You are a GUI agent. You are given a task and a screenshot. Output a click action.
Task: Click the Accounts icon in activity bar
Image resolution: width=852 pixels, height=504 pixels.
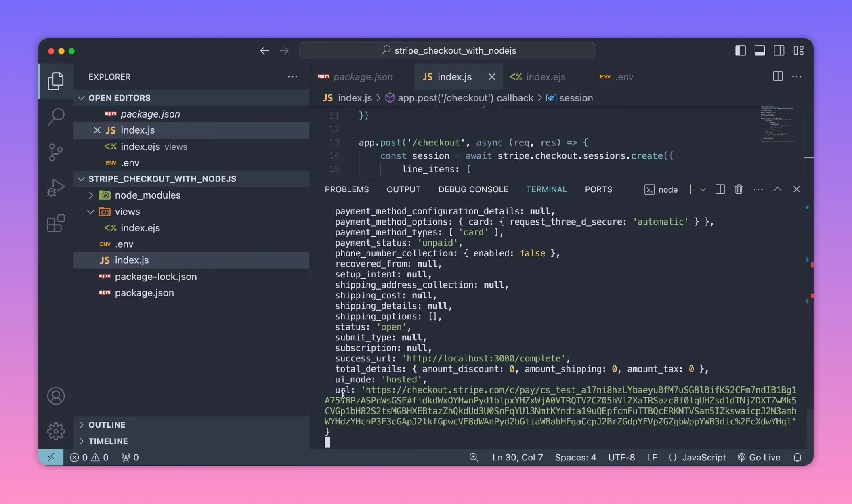(56, 396)
